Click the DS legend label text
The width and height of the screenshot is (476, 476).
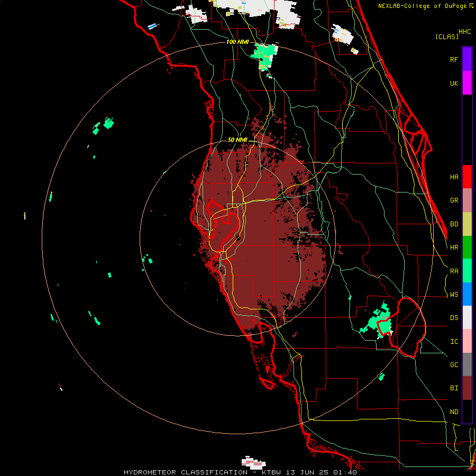click(x=454, y=318)
